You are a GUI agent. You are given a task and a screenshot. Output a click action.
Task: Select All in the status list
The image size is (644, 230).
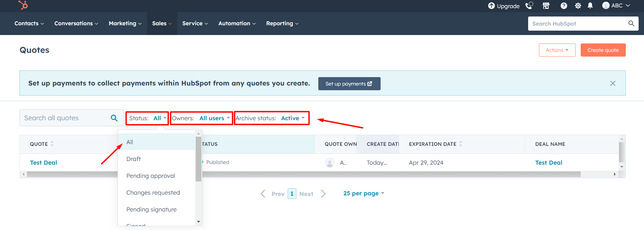(x=157, y=142)
